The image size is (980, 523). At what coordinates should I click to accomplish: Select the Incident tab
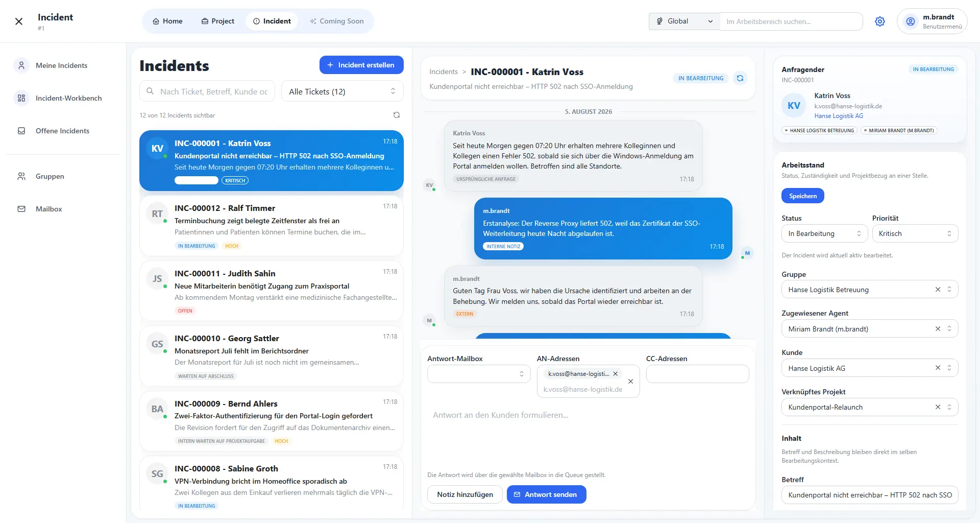tap(272, 21)
